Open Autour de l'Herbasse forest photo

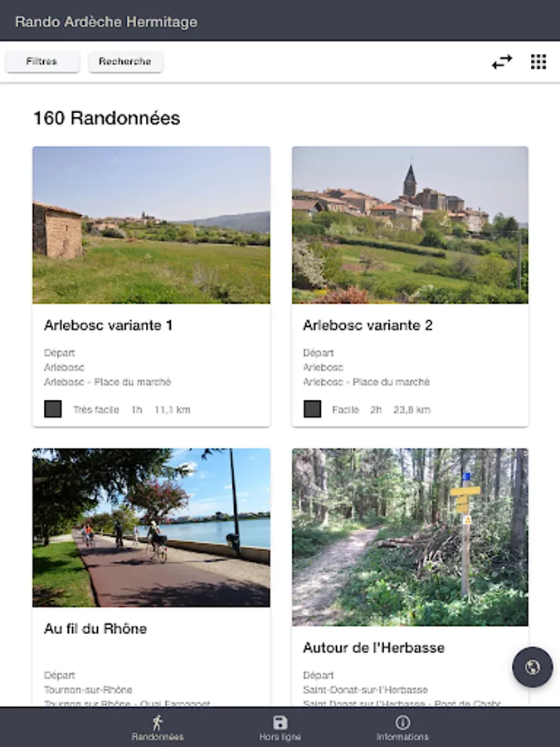410,537
